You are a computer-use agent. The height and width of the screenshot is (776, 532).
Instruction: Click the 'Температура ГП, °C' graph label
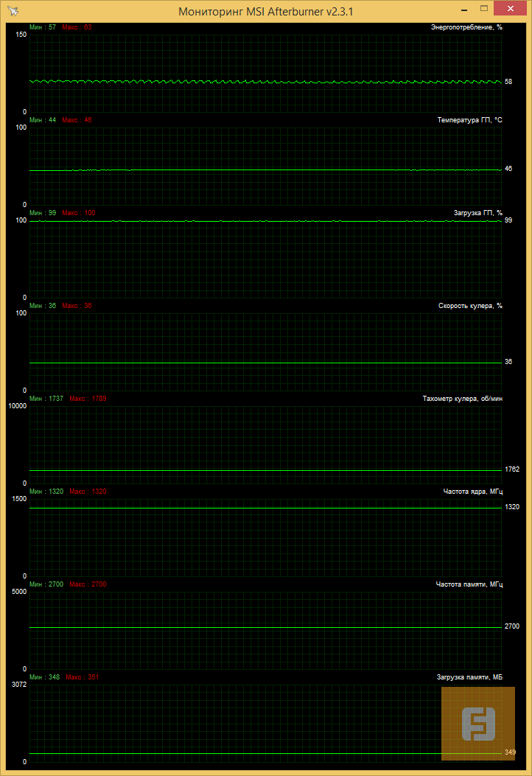[469, 120]
